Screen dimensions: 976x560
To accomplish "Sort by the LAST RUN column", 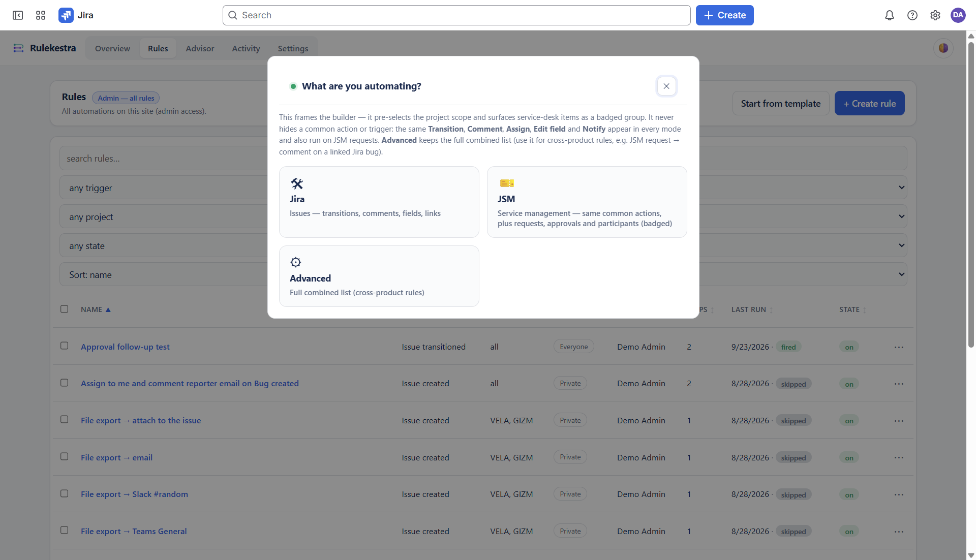I will (752, 309).
